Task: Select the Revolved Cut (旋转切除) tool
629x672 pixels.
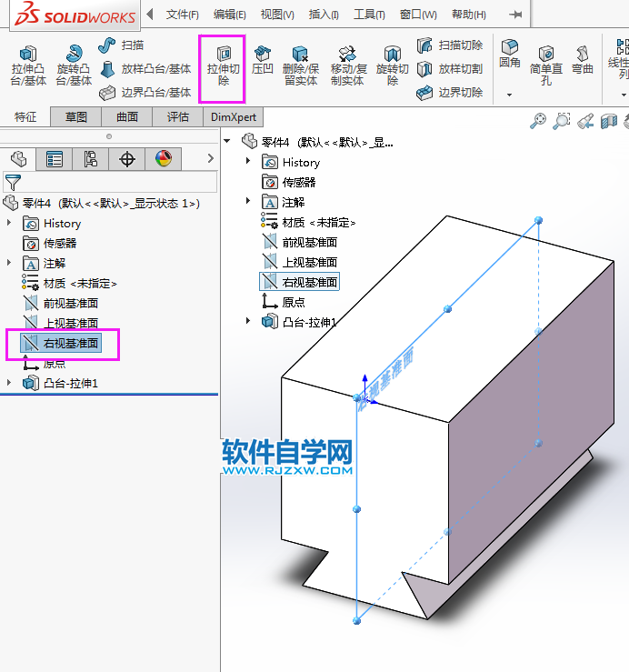Action: coord(393,65)
